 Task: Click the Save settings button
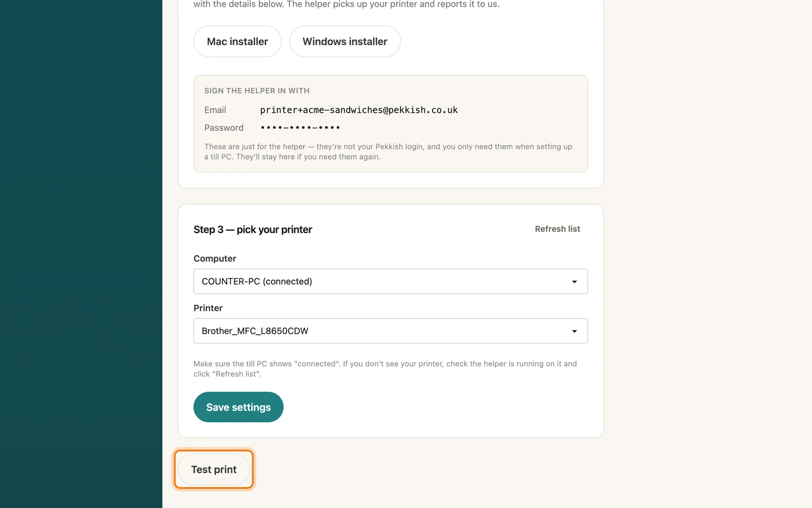[x=238, y=407]
